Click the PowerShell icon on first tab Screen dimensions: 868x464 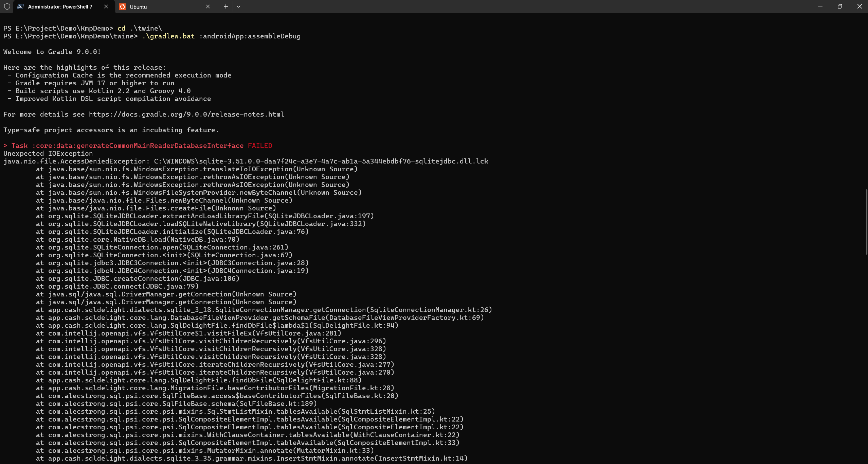point(20,6)
